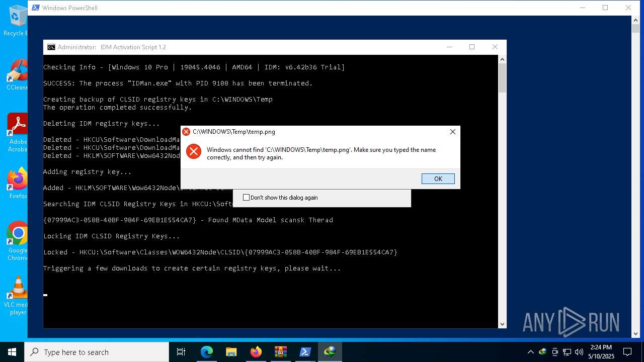Click "Locking IDM CLSID Registry Keys..." line
This screenshot has width=644, height=362.
coord(112,236)
